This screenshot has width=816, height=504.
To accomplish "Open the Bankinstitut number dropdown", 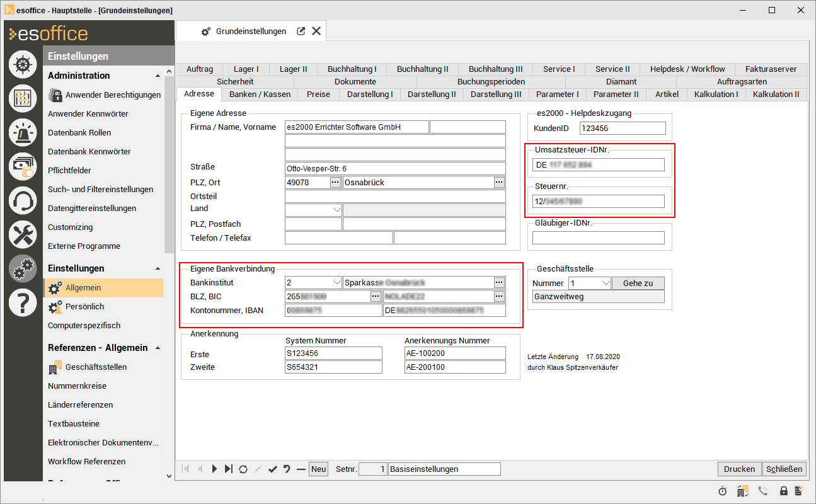I will pyautogui.click(x=336, y=282).
